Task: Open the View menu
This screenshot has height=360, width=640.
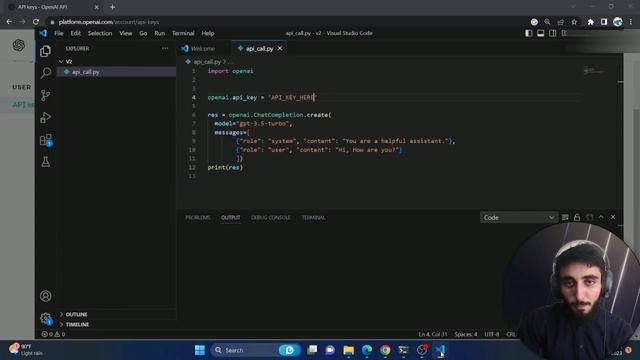Action: (x=125, y=33)
